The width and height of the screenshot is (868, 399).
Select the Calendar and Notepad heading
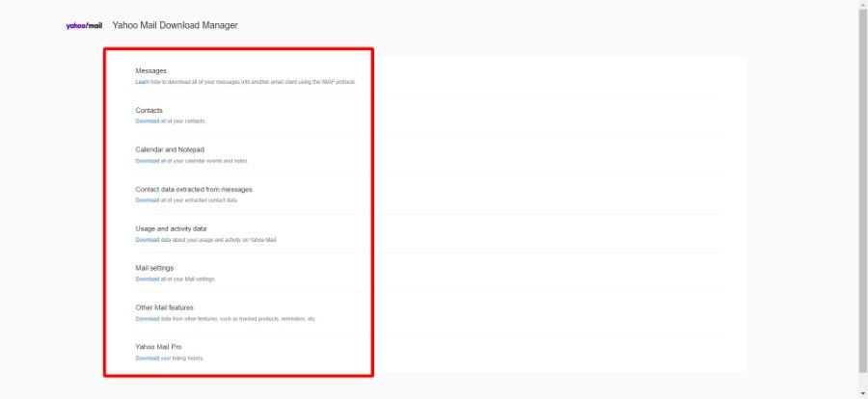[x=170, y=149]
